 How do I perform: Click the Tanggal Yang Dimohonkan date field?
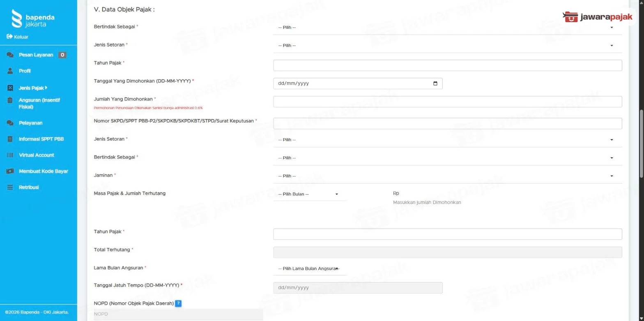358,83
